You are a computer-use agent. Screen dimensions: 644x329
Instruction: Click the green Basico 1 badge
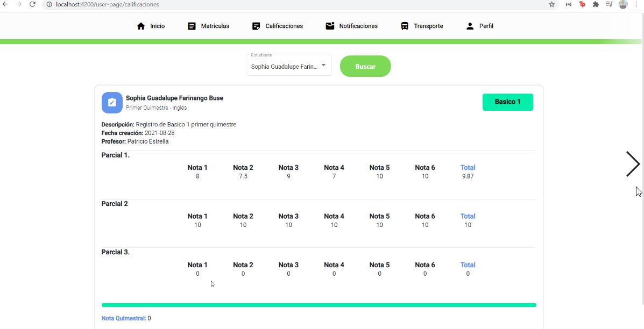507,102
